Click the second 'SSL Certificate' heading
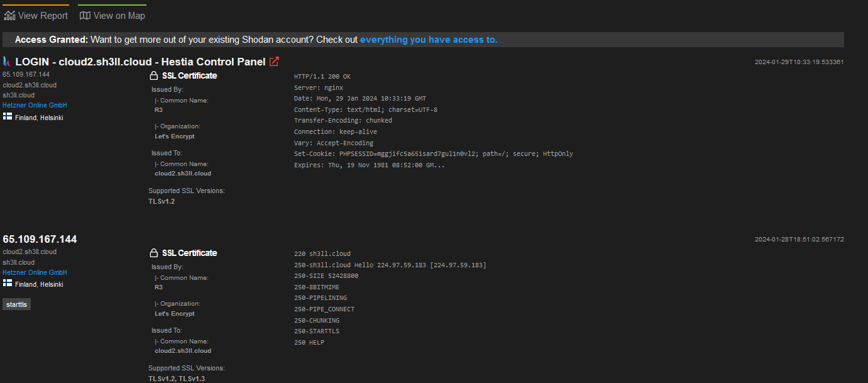Viewport: 868px width, 383px height. (189, 253)
